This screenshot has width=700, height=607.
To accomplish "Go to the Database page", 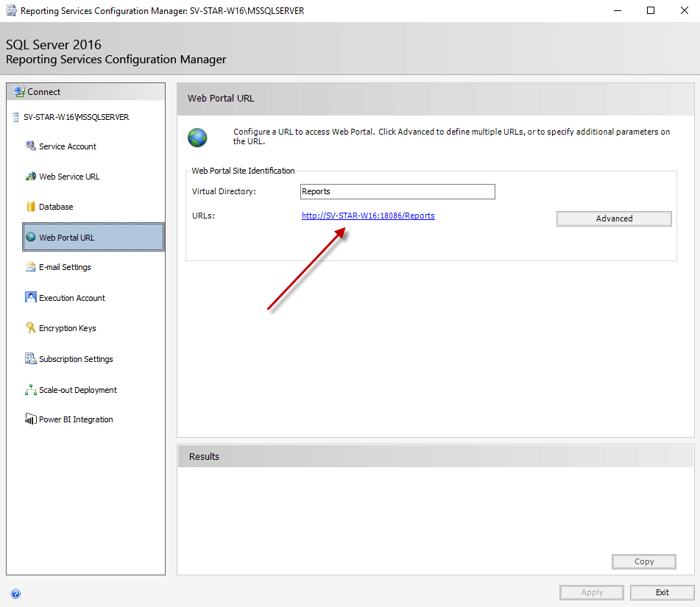I will (56, 207).
